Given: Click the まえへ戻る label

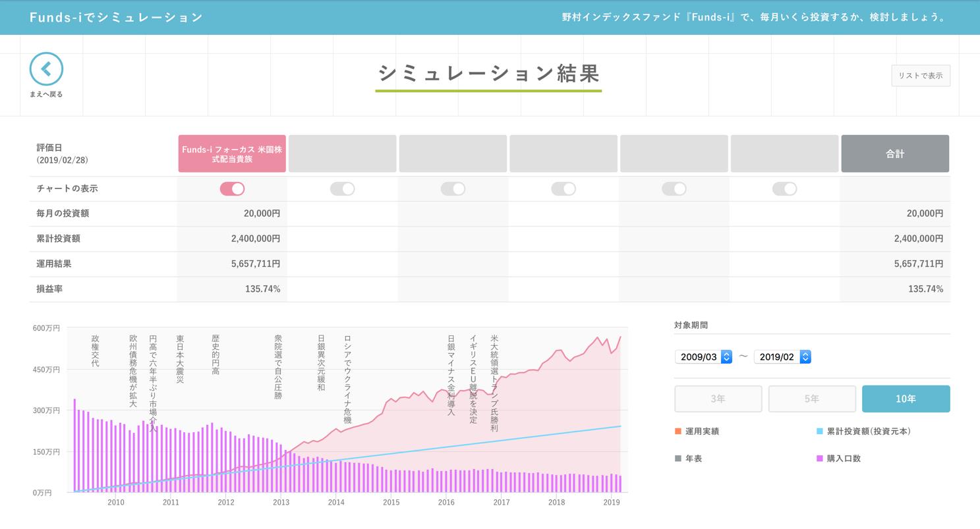Looking at the screenshot, I should pos(46,94).
